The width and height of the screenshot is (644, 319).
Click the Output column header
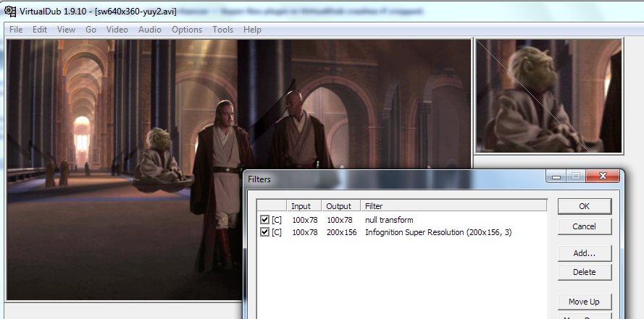point(341,206)
